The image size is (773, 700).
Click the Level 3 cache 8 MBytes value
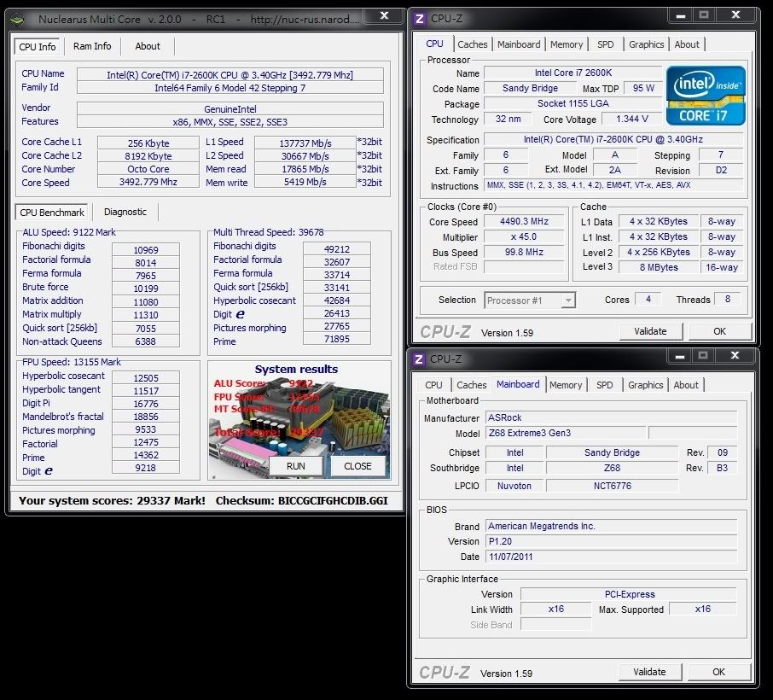[659, 267]
